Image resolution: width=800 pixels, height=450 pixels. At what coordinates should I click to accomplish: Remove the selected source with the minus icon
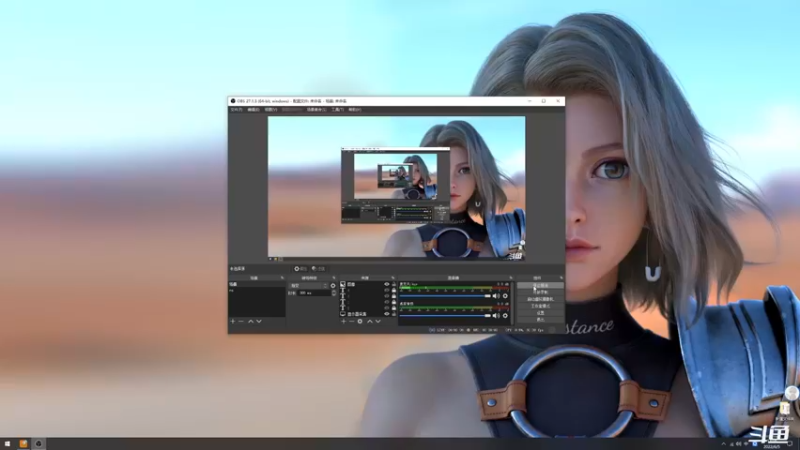click(x=352, y=321)
